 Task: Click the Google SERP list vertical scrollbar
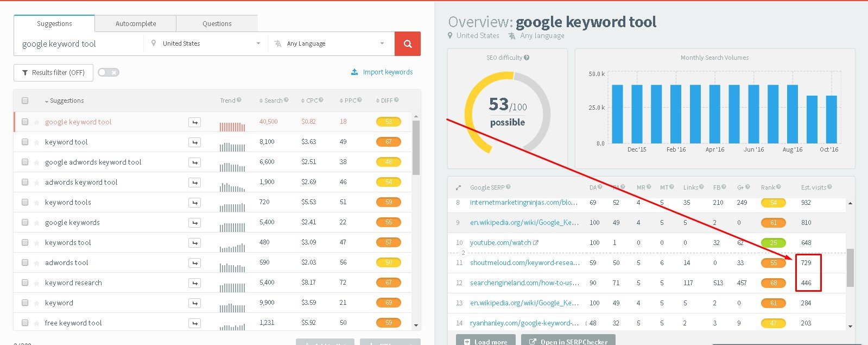(x=850, y=267)
